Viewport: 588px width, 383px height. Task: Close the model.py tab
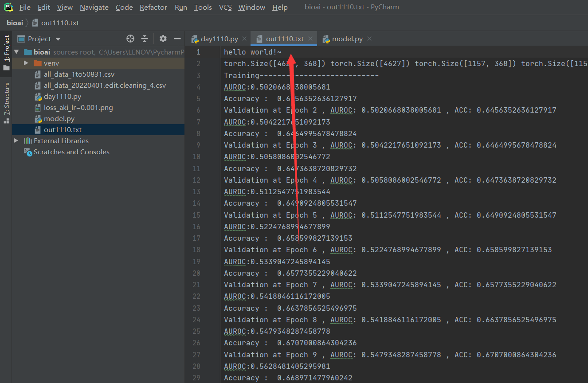(x=369, y=39)
